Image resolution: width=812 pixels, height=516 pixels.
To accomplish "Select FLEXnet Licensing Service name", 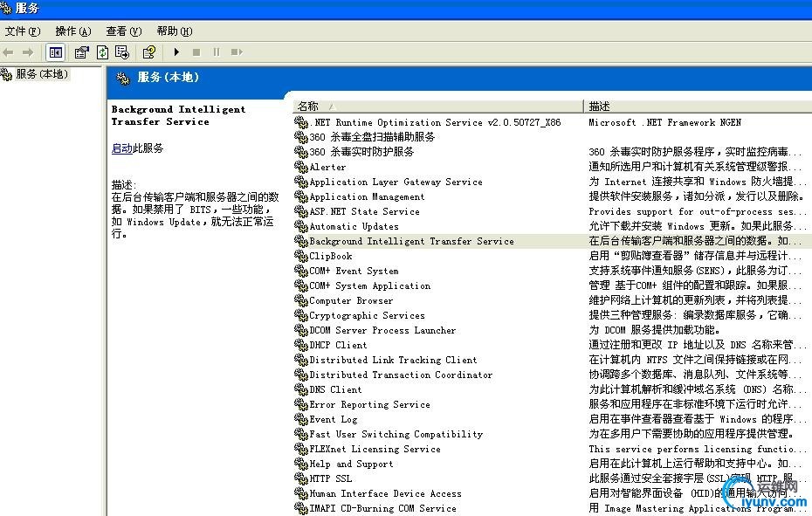I will pos(375,449).
